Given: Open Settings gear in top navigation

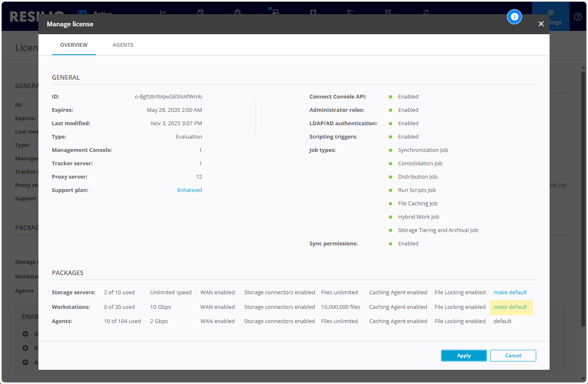Looking at the screenshot, I should click(551, 13).
